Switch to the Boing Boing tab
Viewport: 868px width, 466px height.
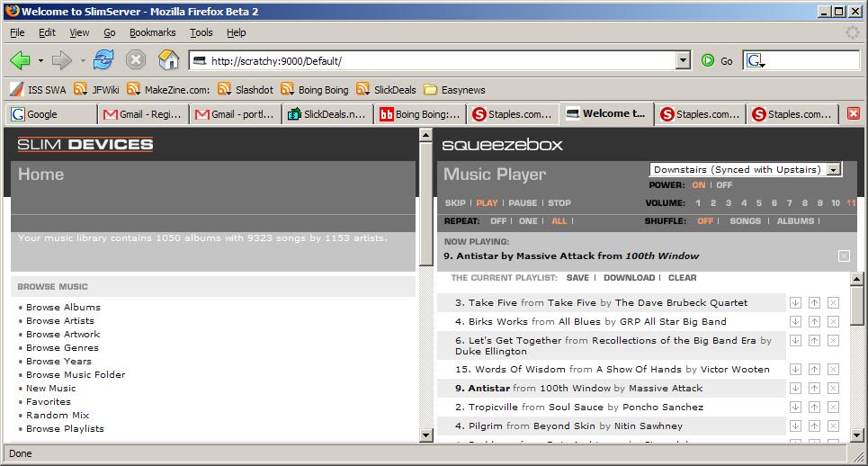coord(420,114)
